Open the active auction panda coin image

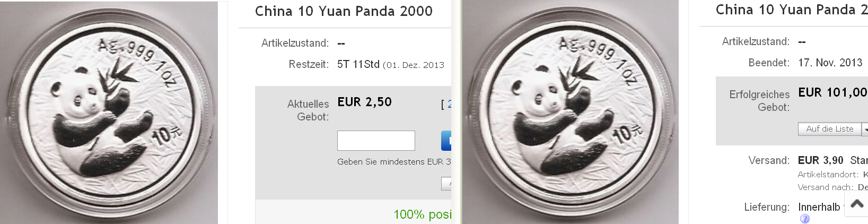(x=109, y=113)
